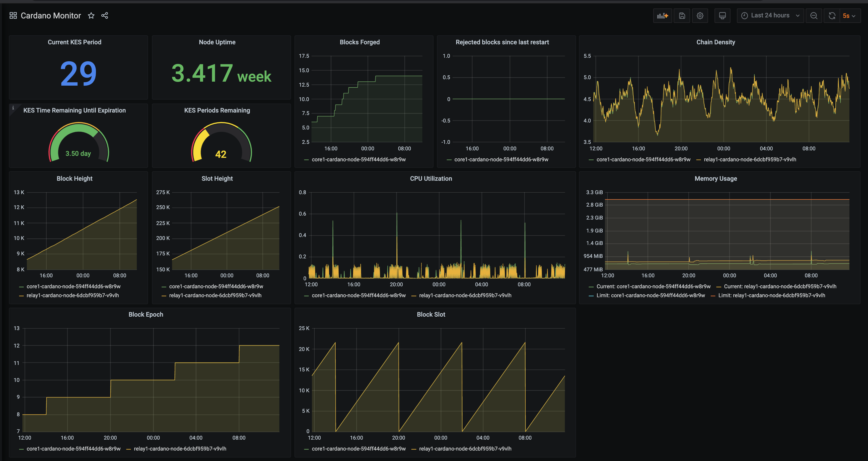Toggle relay1 series in Block Slot legend
868x461 pixels.
point(465,449)
